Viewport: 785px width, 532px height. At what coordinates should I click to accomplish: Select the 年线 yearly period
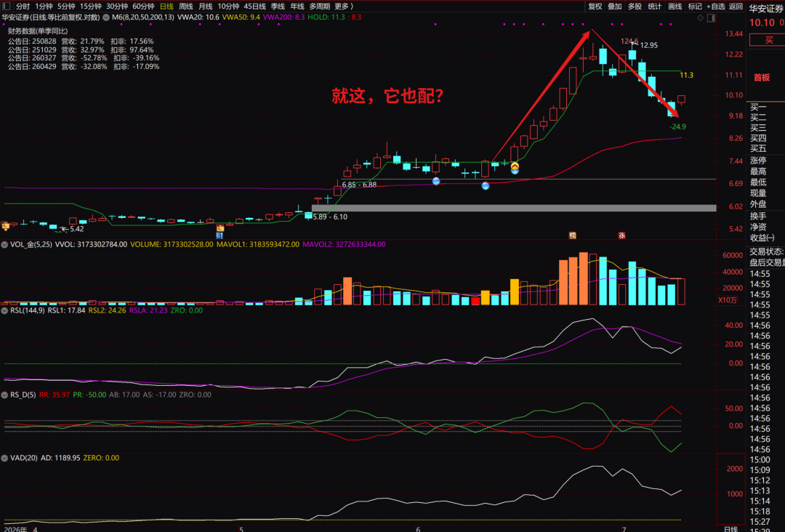(297, 7)
